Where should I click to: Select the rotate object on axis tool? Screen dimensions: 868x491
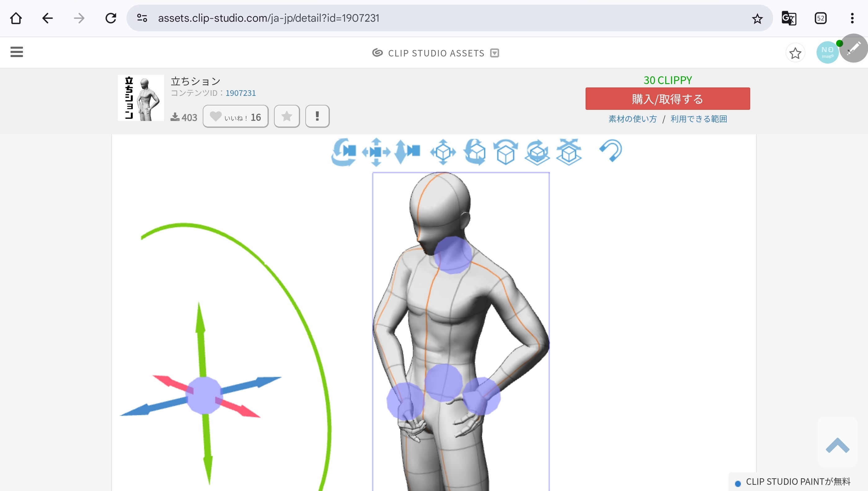(505, 152)
